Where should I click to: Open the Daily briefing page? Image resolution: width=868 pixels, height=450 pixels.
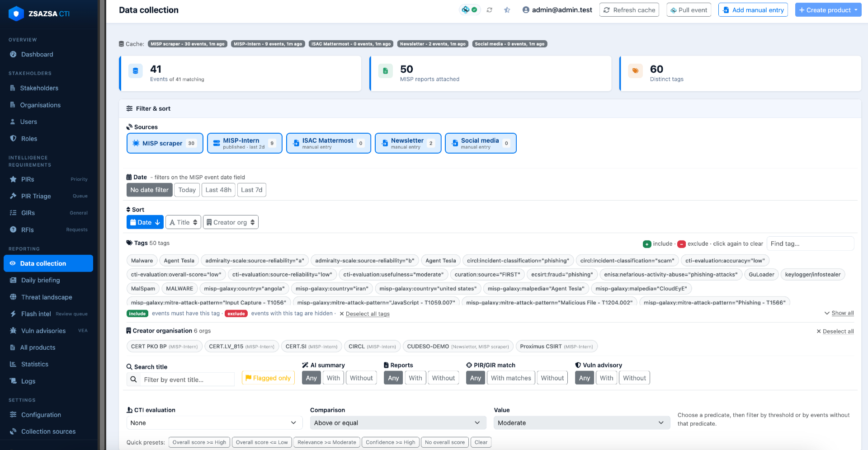tap(48, 280)
